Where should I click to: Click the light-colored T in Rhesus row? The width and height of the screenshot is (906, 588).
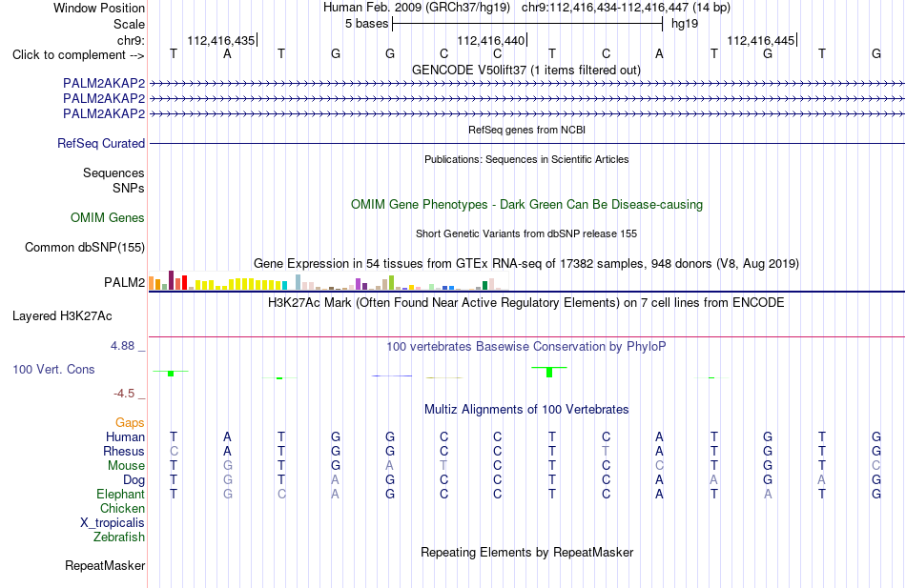click(606, 451)
